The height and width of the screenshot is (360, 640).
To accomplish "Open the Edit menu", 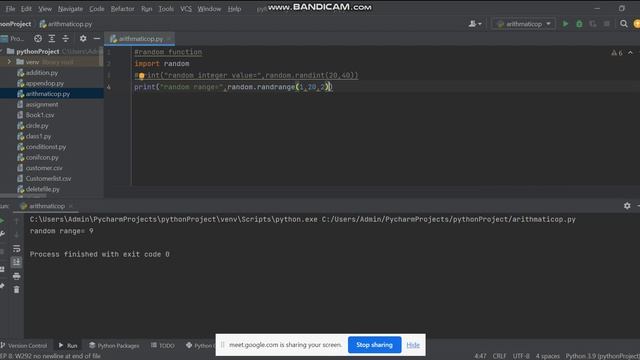I will (x=26, y=9).
